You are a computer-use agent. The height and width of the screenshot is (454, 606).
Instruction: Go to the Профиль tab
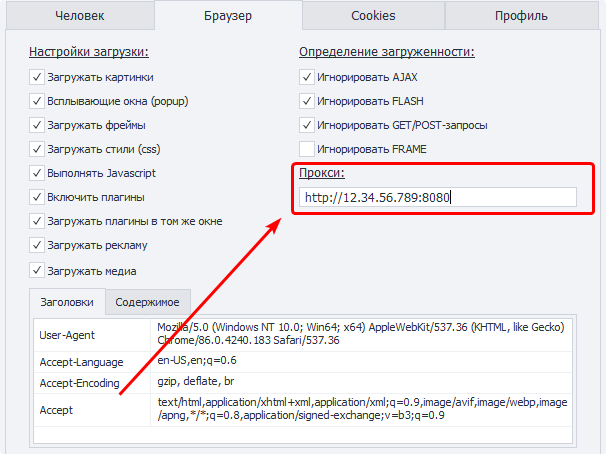click(x=520, y=16)
